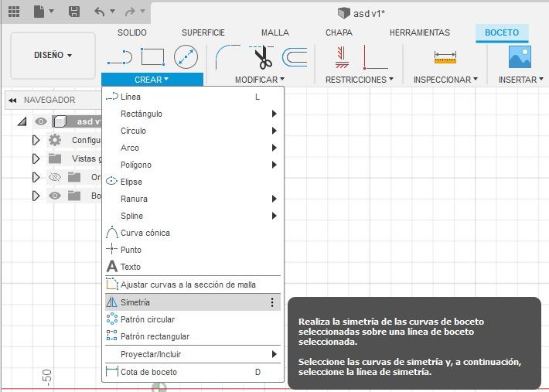
Task: Open the RESTRICCIONES dropdown
Action: coord(360,80)
